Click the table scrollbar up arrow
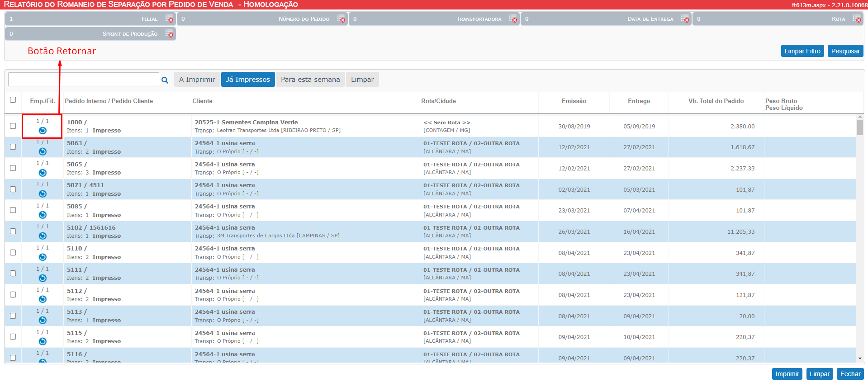The width and height of the screenshot is (868, 382). [x=860, y=117]
